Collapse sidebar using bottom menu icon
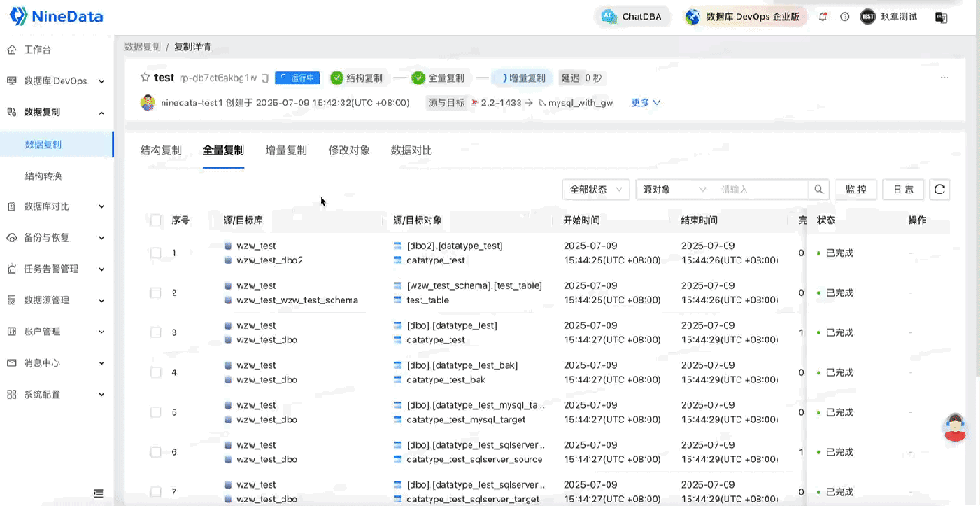The width and height of the screenshot is (980, 506). (x=98, y=493)
